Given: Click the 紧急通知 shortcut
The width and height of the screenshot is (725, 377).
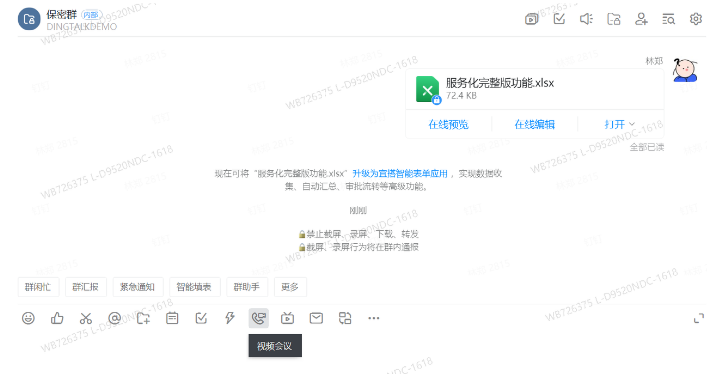Looking at the screenshot, I should [x=137, y=287].
